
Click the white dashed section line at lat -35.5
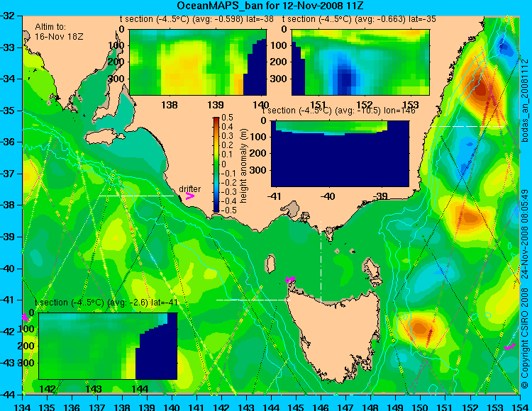point(468,126)
